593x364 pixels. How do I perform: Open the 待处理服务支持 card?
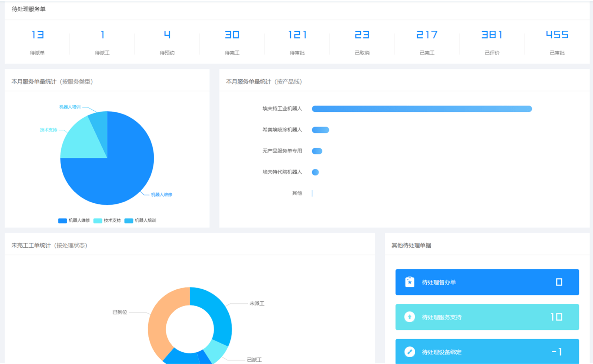[487, 317]
